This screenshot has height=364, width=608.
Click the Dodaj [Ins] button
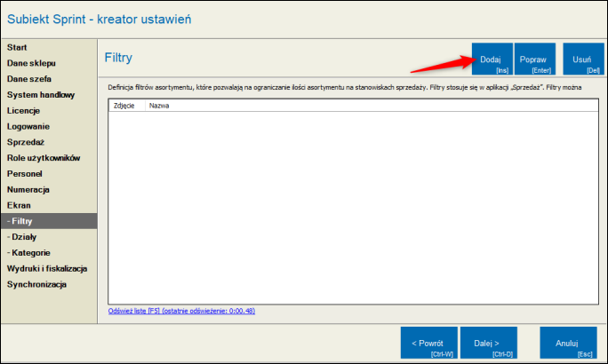[492, 59]
